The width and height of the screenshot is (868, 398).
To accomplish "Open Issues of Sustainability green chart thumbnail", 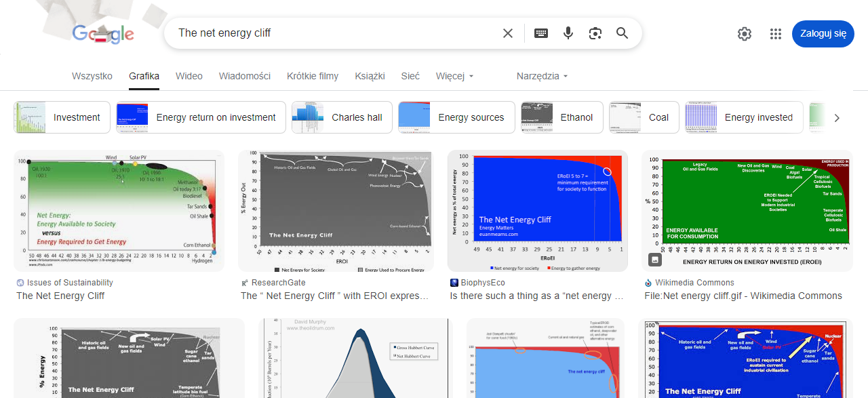I will click(x=119, y=211).
